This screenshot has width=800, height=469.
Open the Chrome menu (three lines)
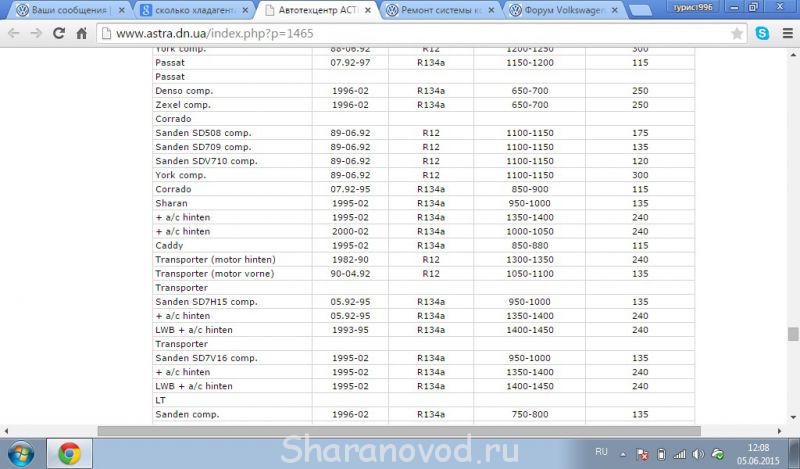pyautogui.click(x=785, y=33)
